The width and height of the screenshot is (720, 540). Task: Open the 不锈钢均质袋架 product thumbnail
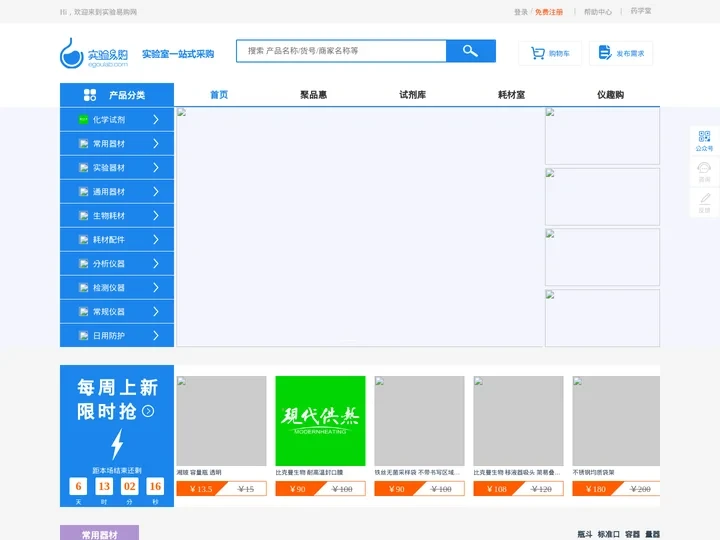(x=616, y=421)
